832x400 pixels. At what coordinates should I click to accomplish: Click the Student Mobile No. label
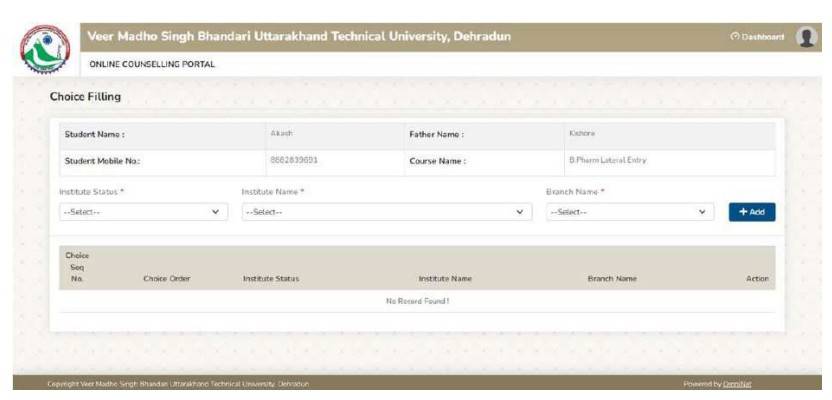(102, 161)
